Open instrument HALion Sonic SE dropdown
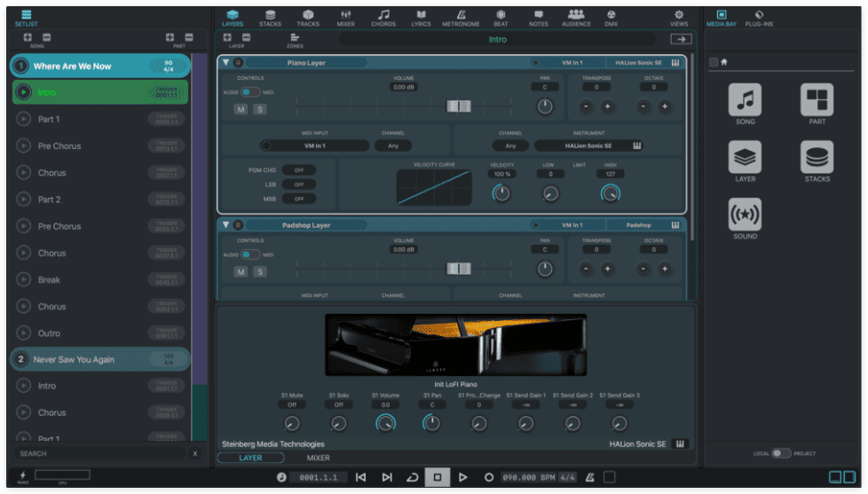This screenshot has width=868, height=494. click(x=588, y=145)
